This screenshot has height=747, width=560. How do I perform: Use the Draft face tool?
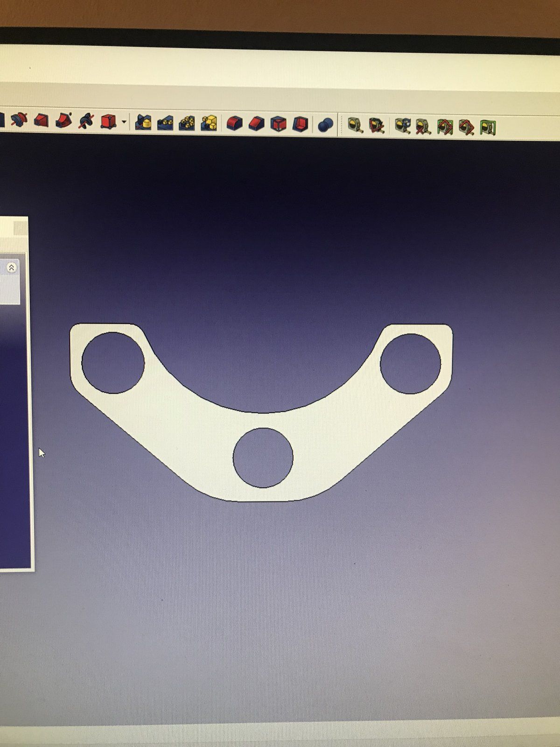(278, 124)
